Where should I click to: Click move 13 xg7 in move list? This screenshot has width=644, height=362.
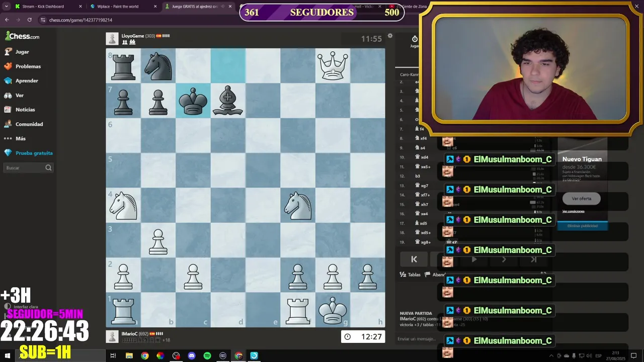pyautogui.click(x=422, y=186)
